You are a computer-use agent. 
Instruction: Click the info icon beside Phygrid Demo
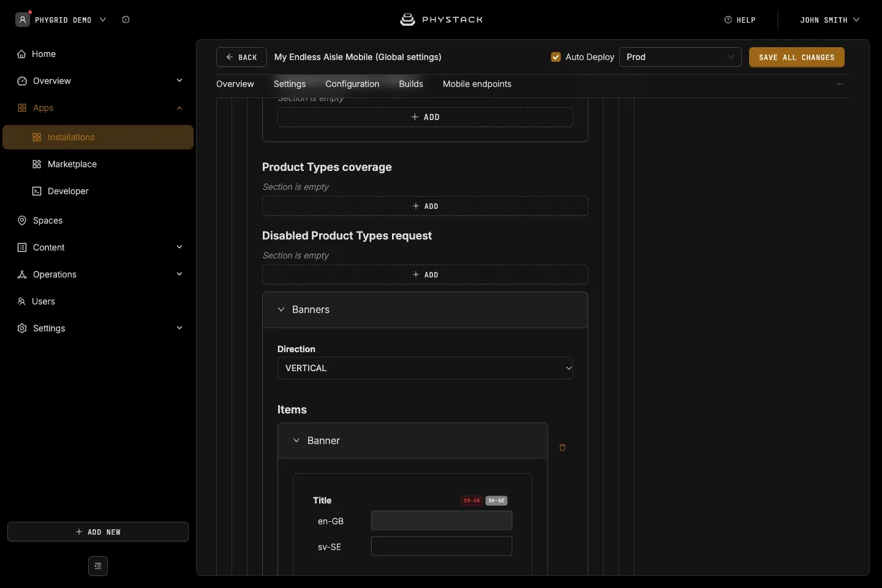click(126, 20)
